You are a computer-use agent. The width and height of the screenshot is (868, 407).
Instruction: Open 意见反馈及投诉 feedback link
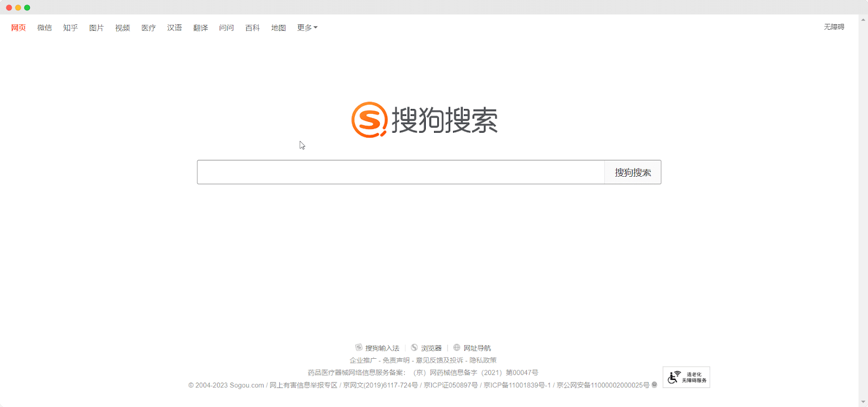pos(439,360)
